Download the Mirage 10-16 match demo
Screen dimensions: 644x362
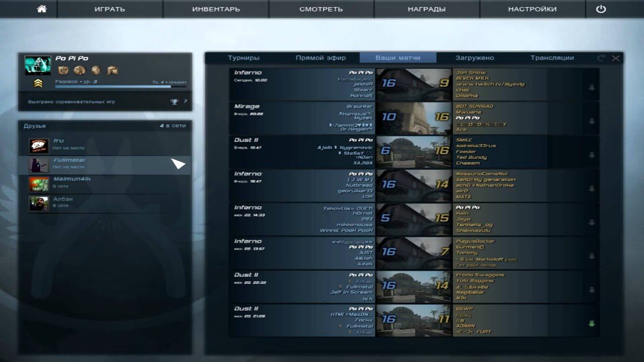592,121
